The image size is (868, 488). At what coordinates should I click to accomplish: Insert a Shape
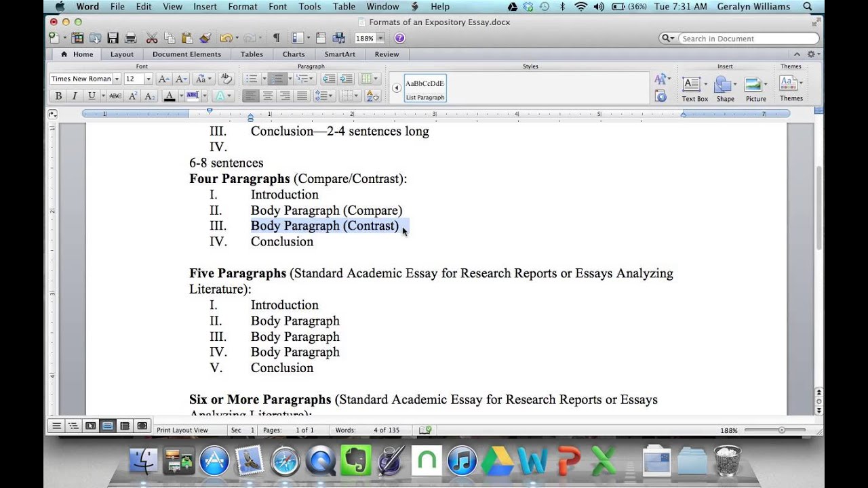click(725, 89)
